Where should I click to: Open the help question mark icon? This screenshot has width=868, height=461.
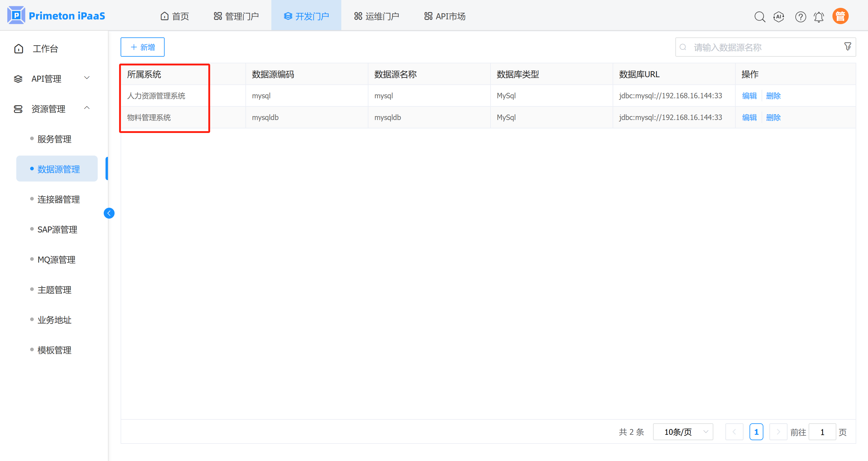800,17
